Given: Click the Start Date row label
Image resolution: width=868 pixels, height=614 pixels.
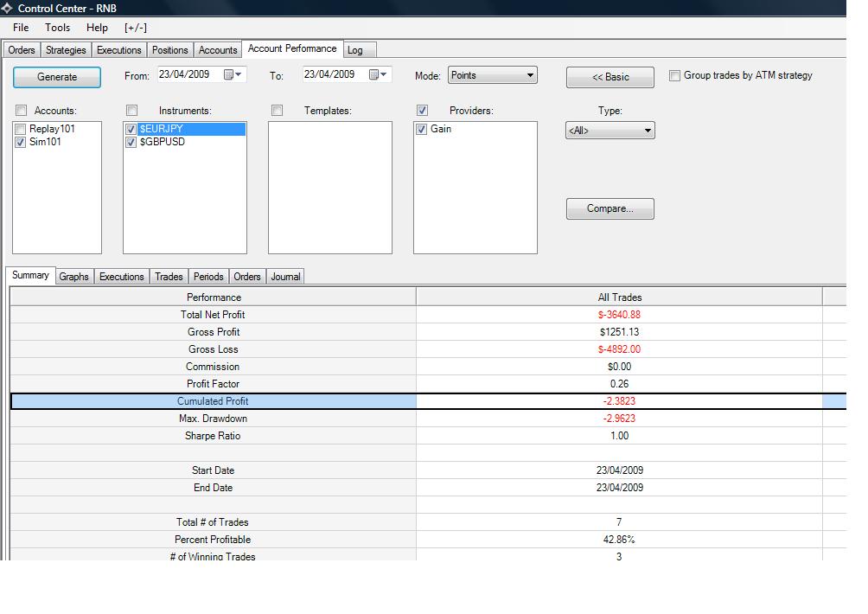Looking at the screenshot, I should (x=214, y=470).
